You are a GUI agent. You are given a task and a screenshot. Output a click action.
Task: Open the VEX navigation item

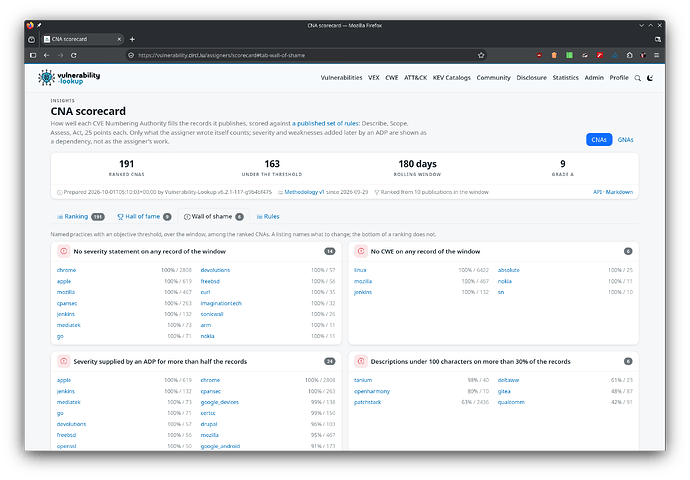point(374,77)
